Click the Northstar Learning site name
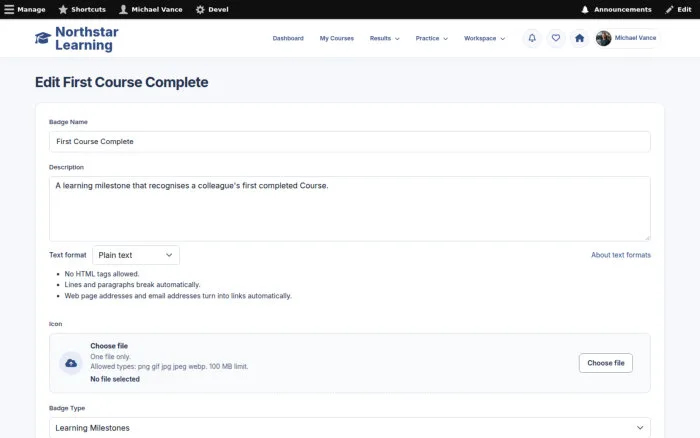Image resolution: width=700 pixels, height=438 pixels. click(87, 38)
